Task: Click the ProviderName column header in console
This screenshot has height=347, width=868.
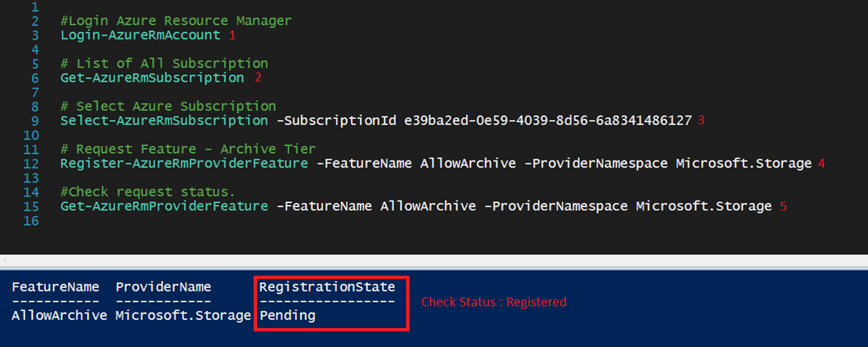Action: [x=163, y=287]
